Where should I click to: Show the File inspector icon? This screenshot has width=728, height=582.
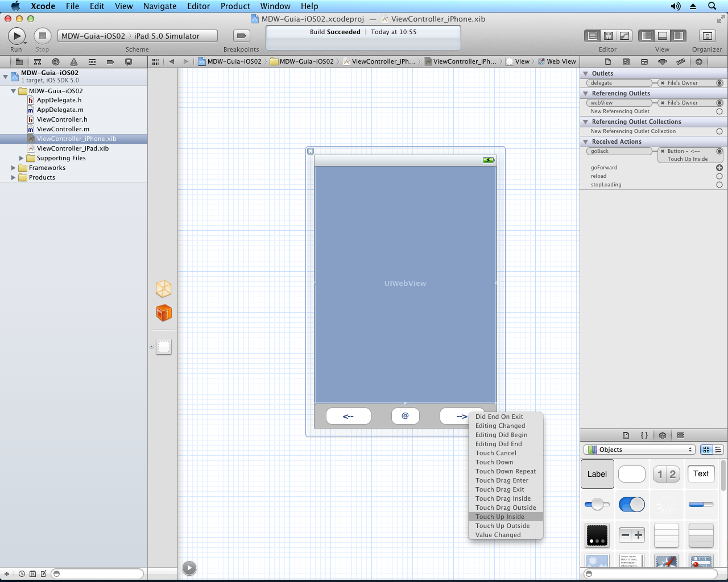pyautogui.click(x=608, y=61)
